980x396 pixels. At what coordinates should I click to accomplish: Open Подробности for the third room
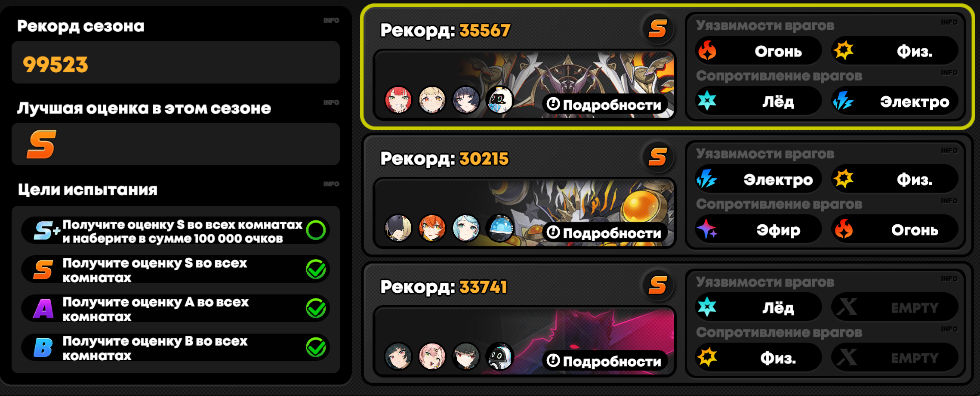click(x=604, y=361)
